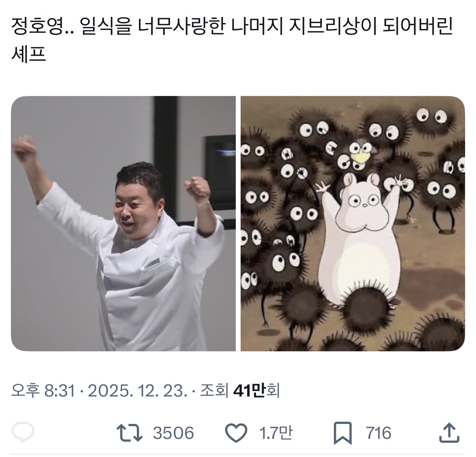476x457 pixels.
Task: Open the 조회 41만회 view count analytics
Action: pos(240,390)
